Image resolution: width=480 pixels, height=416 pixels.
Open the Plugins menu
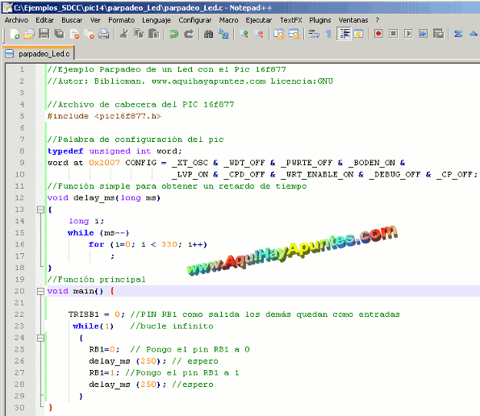point(320,20)
